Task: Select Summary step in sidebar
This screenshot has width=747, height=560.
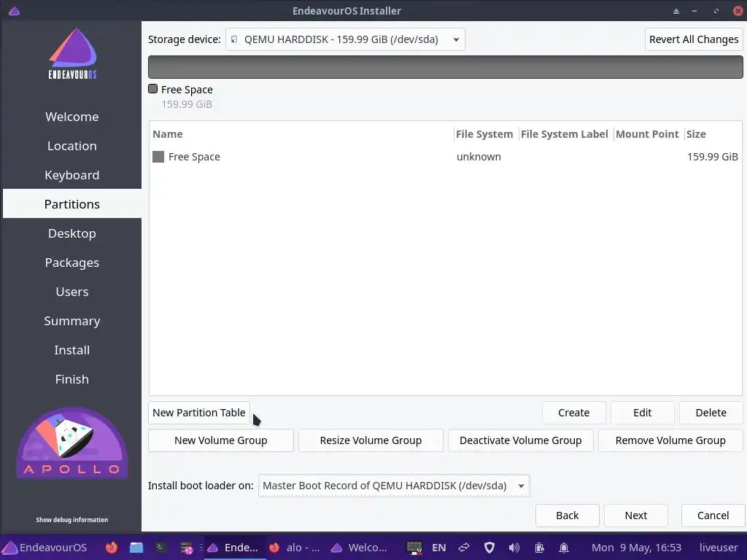Action: (72, 321)
